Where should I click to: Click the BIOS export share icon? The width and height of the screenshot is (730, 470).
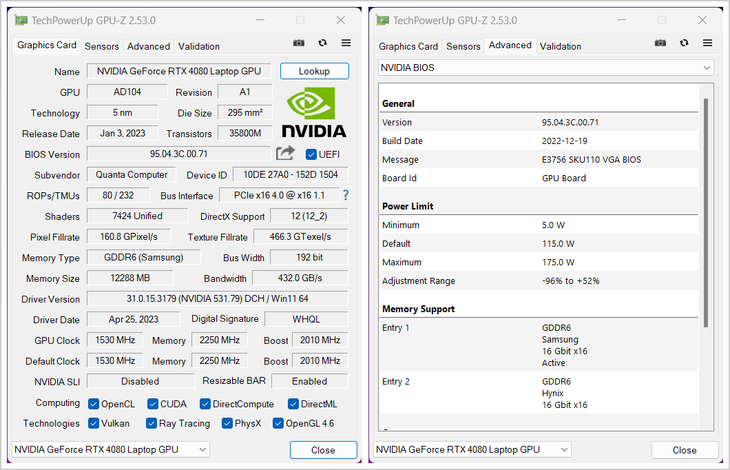pyautogui.click(x=285, y=153)
